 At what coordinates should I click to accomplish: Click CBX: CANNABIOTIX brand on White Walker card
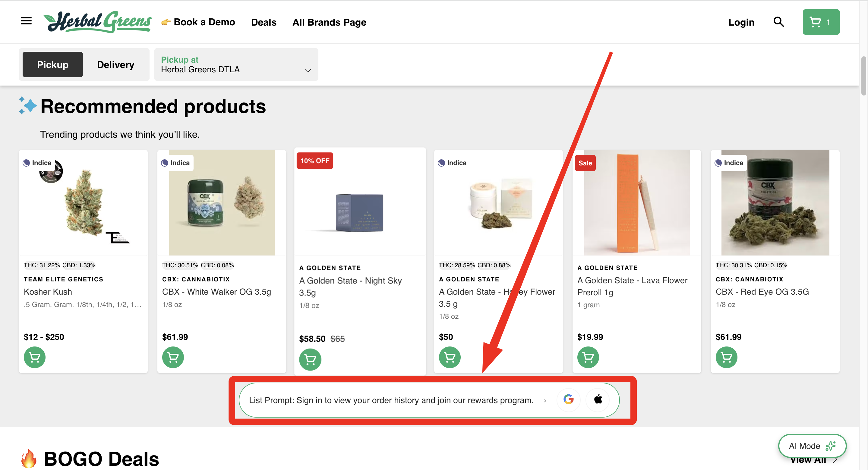(196, 279)
